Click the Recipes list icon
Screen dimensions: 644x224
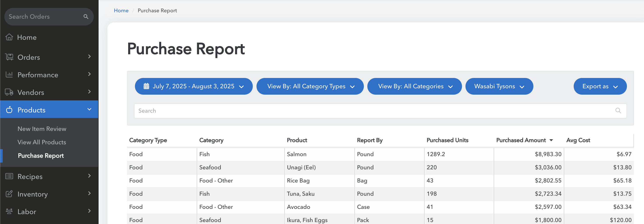[9, 176]
